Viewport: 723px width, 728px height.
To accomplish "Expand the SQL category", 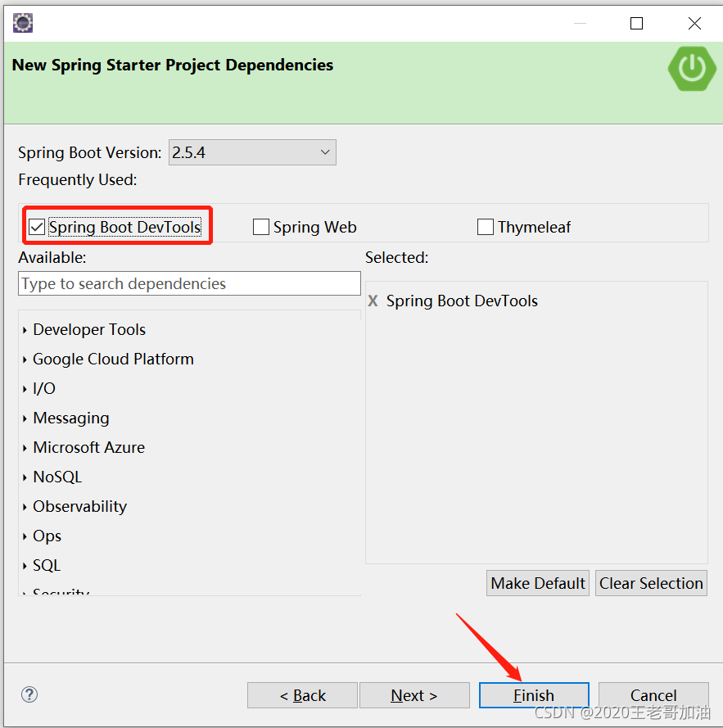I will pyautogui.click(x=25, y=566).
